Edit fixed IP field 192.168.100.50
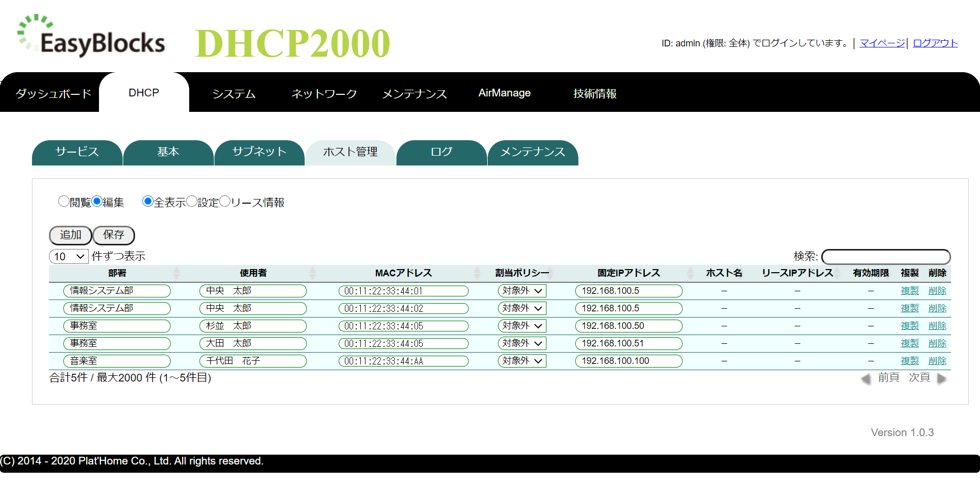The width and height of the screenshot is (980, 482). pyautogui.click(x=629, y=326)
